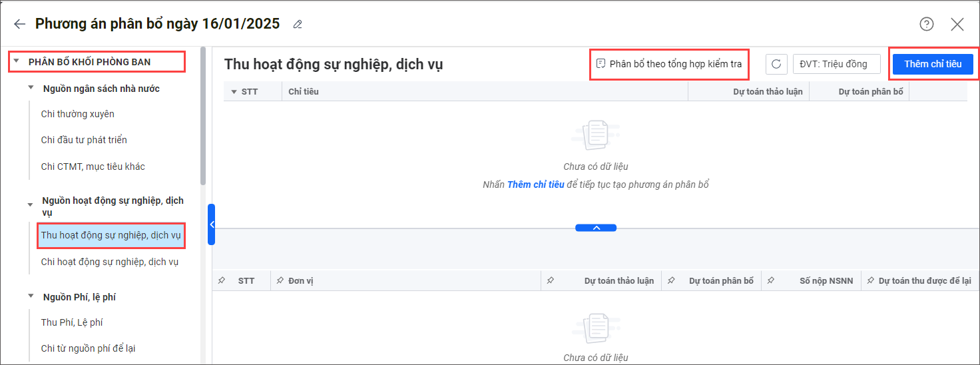This screenshot has width=980, height=365.
Task: Collapse Nguồn ngân sách nhà nước group
Action: pos(31,89)
